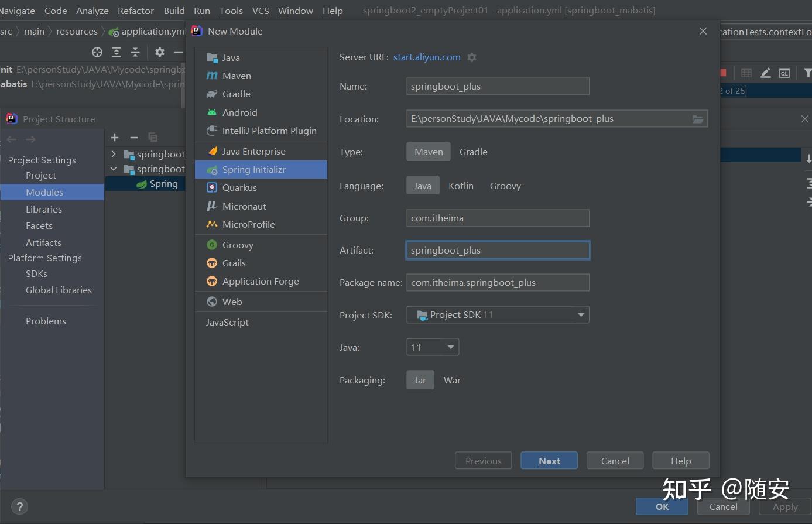This screenshot has height=524, width=812.
Task: Click OK in Project Structure dialog
Action: pyautogui.click(x=662, y=506)
